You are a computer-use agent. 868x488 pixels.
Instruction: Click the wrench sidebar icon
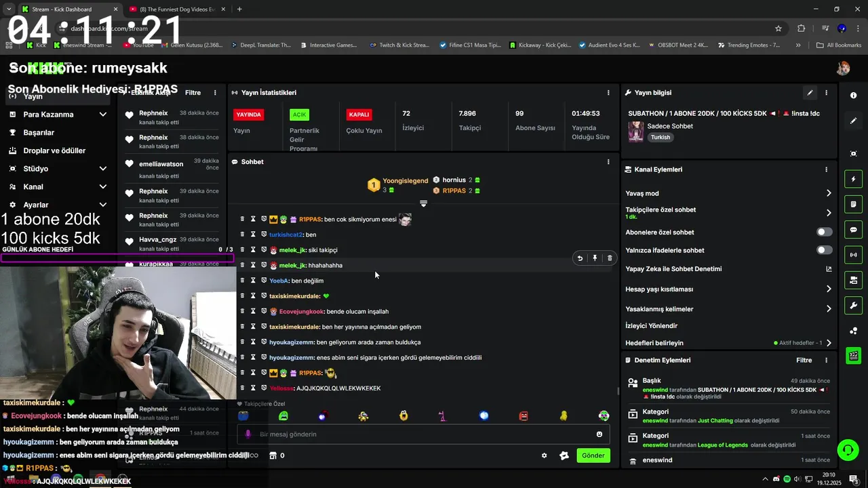coord(853,305)
